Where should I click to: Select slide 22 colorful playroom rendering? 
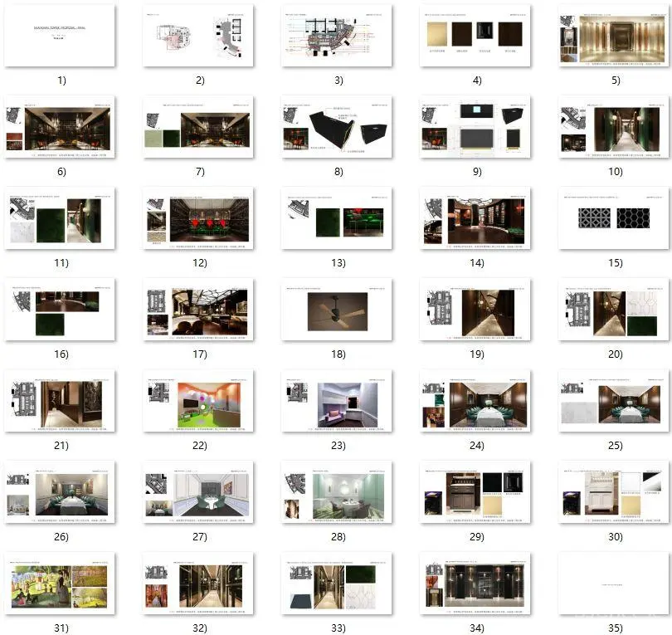[198, 401]
